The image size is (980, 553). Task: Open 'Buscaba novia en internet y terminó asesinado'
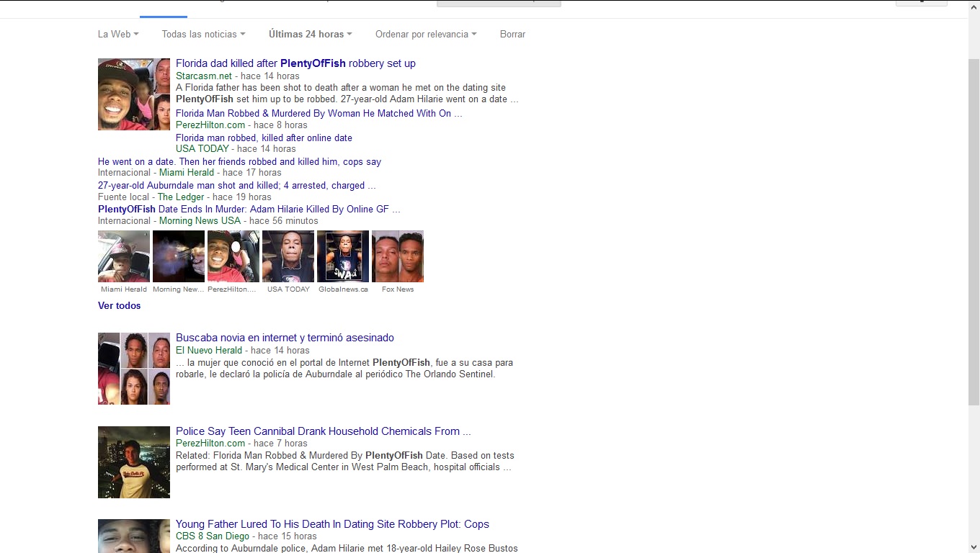(285, 338)
